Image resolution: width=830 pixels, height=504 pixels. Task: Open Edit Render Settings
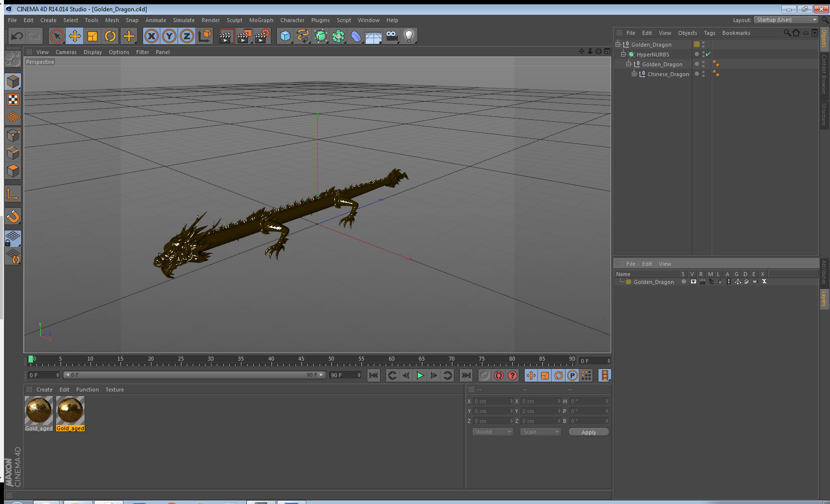click(x=263, y=36)
